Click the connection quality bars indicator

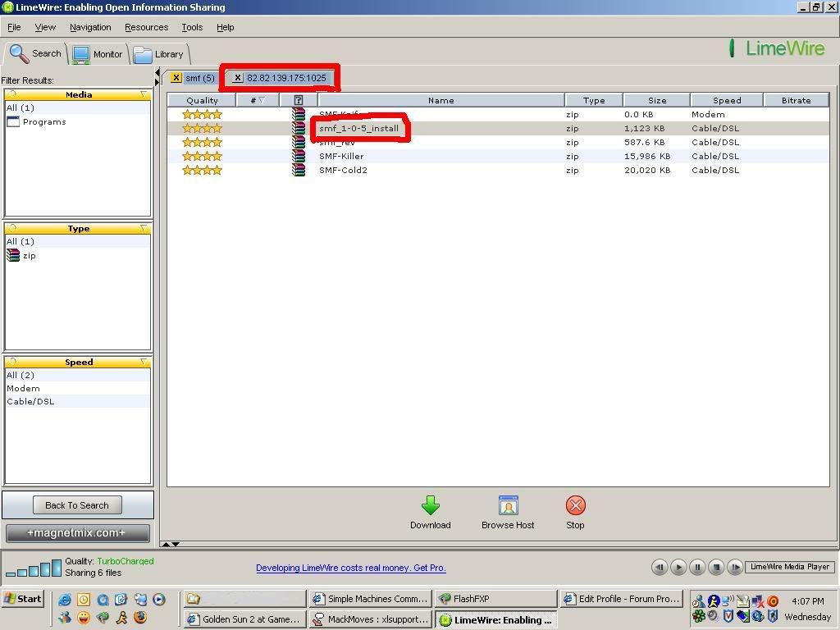tap(33, 568)
